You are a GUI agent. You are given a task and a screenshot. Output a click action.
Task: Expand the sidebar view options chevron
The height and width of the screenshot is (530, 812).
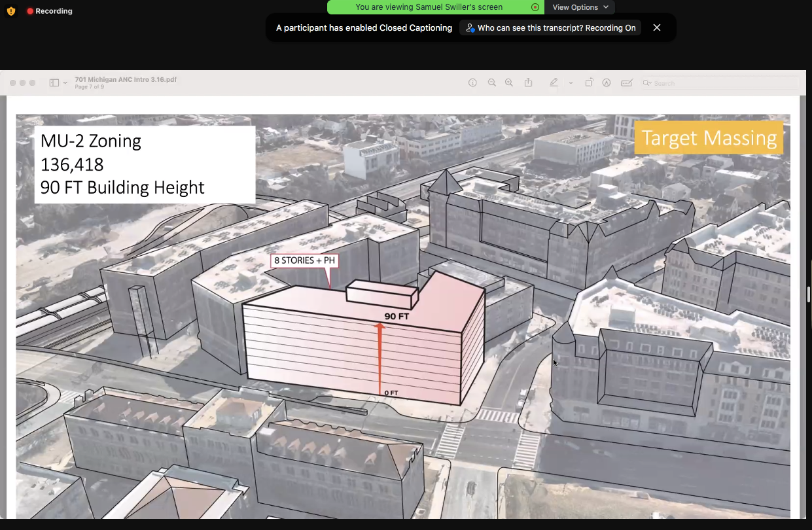(65, 83)
